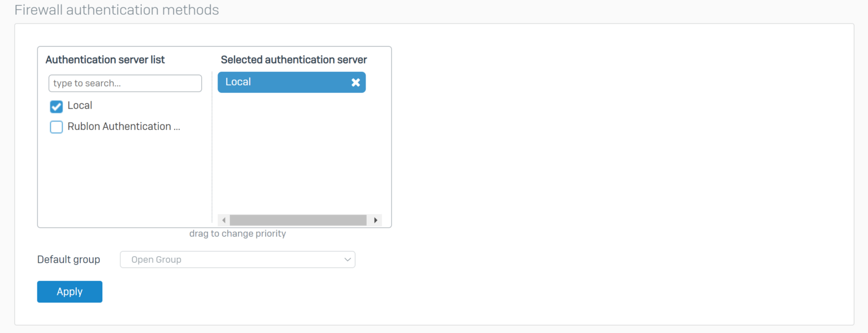Enable the Rublon Authentication server checkbox

[57, 127]
